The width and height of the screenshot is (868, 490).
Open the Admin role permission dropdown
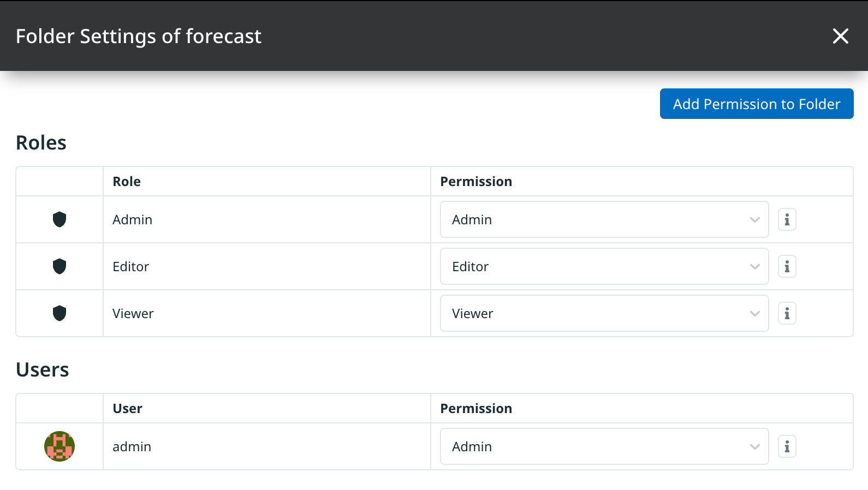(x=604, y=219)
